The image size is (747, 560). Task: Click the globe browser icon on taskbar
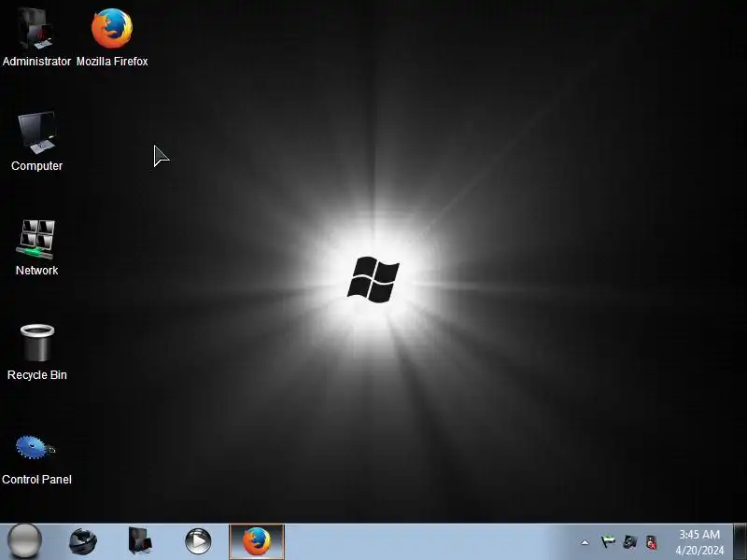pyautogui.click(x=83, y=541)
